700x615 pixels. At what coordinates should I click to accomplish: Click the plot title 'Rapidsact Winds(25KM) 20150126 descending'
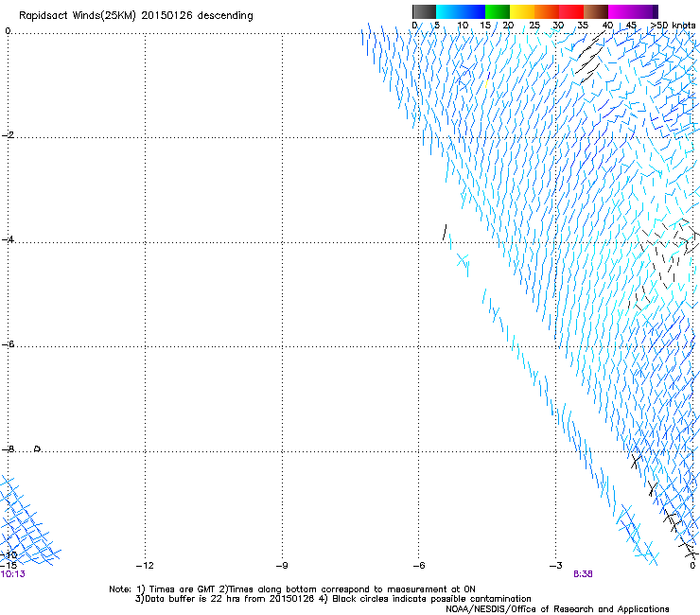coord(135,16)
